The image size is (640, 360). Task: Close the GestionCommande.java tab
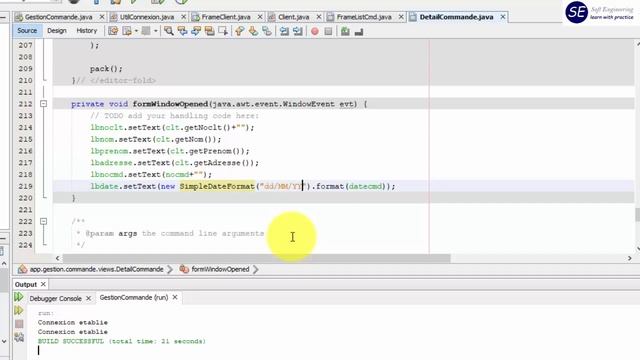coord(102,17)
